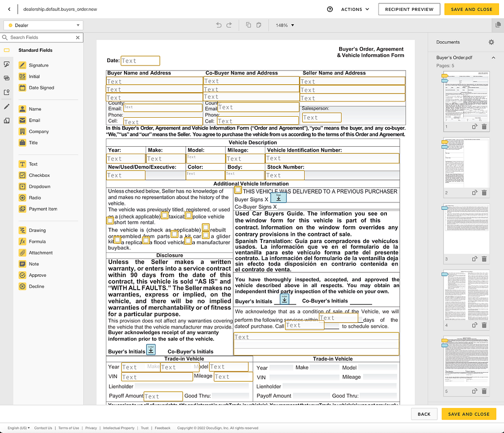This screenshot has width=504, height=433.
Task: Select the Checkbox field type
Action: (22, 175)
